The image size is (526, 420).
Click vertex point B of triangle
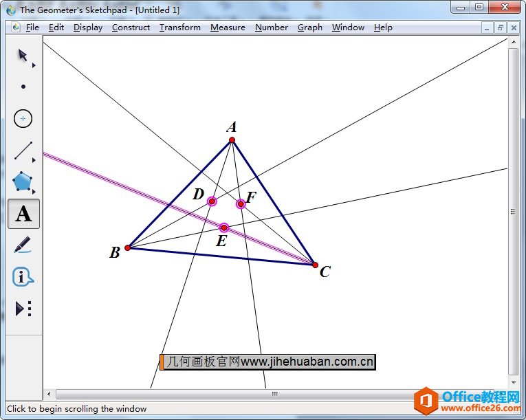pos(127,247)
